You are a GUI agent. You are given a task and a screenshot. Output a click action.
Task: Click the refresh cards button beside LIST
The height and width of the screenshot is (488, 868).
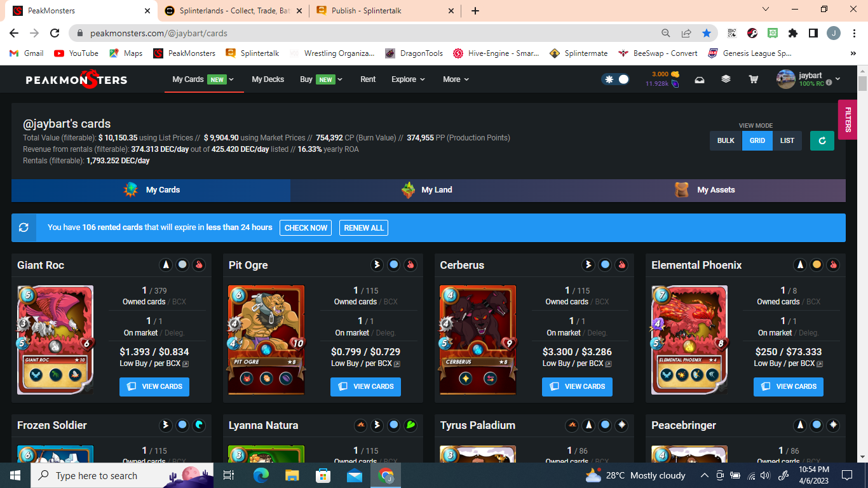click(x=822, y=140)
